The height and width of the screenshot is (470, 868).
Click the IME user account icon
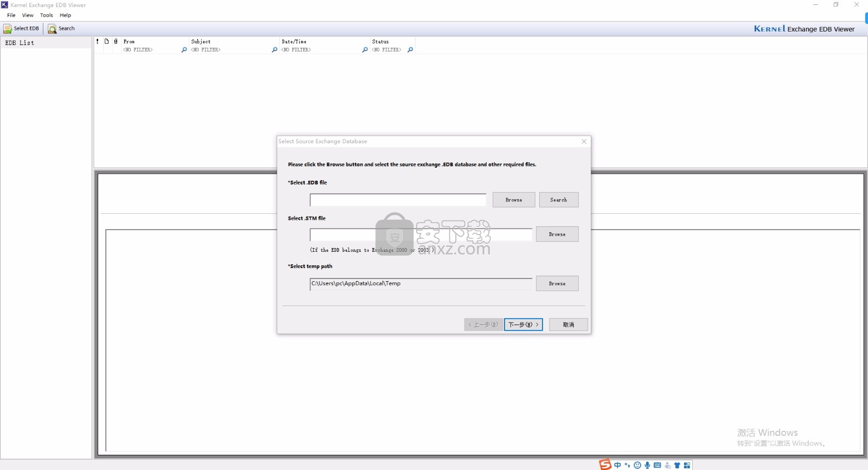(668, 465)
